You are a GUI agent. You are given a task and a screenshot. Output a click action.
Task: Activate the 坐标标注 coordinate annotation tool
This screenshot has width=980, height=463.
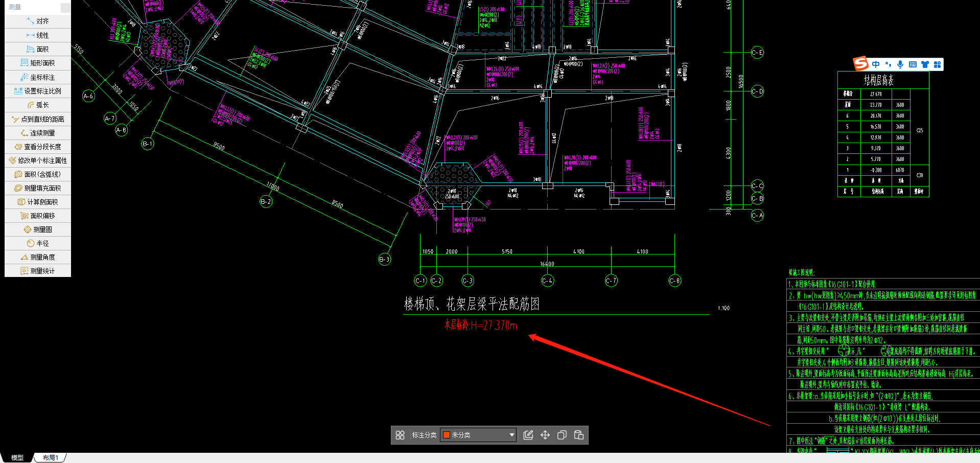38,77
